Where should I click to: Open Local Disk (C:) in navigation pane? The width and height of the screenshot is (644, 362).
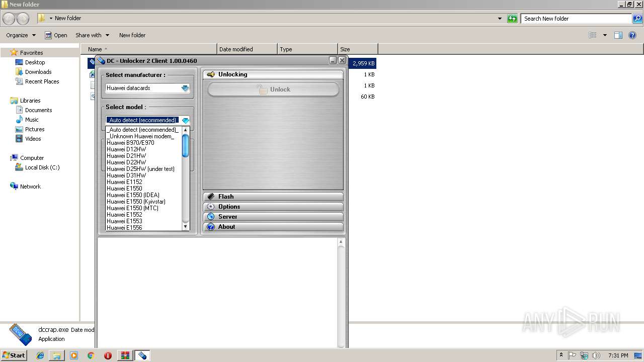pos(42,167)
